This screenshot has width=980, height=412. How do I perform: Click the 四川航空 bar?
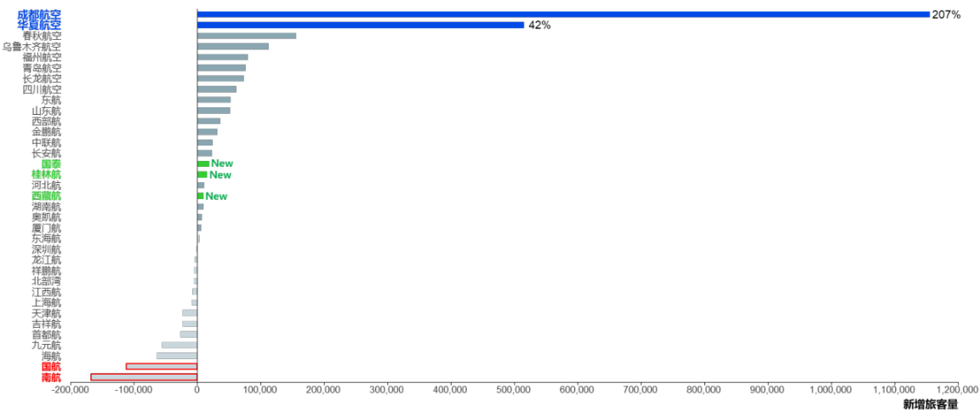click(x=217, y=89)
